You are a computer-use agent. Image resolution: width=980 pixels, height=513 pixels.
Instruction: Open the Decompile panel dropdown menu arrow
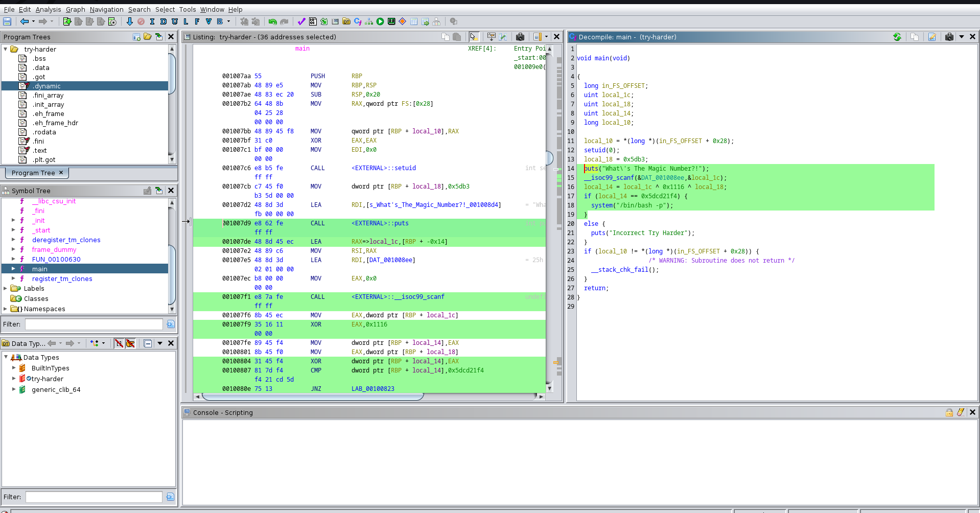tap(962, 37)
